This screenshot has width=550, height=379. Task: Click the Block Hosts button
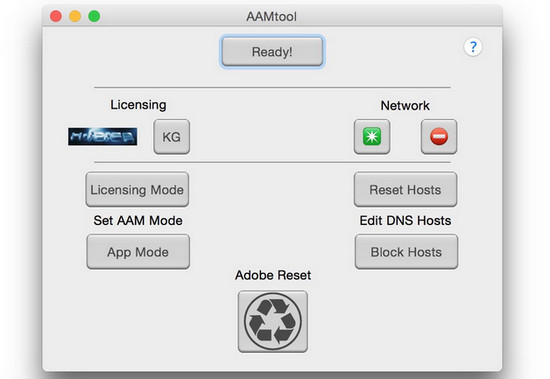click(x=406, y=252)
